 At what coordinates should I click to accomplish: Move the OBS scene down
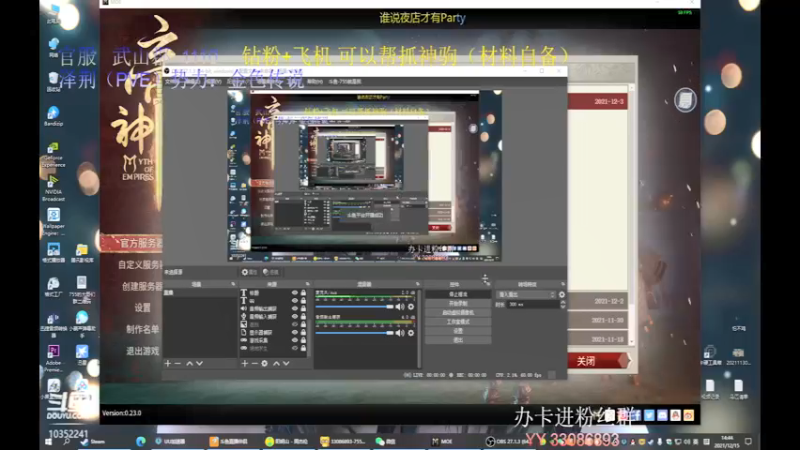199,363
